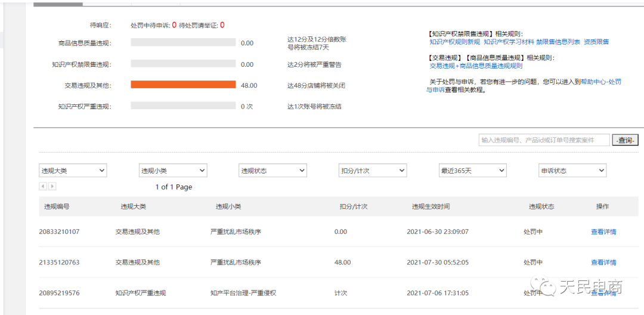Open 知识产权学习材料 link
644x315 pixels.
(509, 42)
